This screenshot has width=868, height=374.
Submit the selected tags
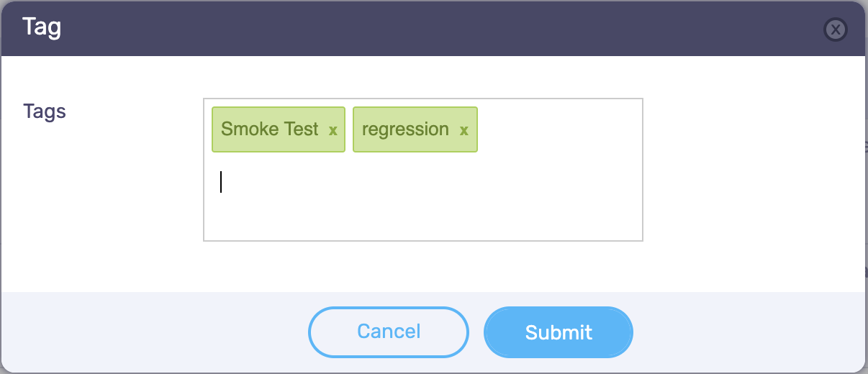tap(559, 332)
